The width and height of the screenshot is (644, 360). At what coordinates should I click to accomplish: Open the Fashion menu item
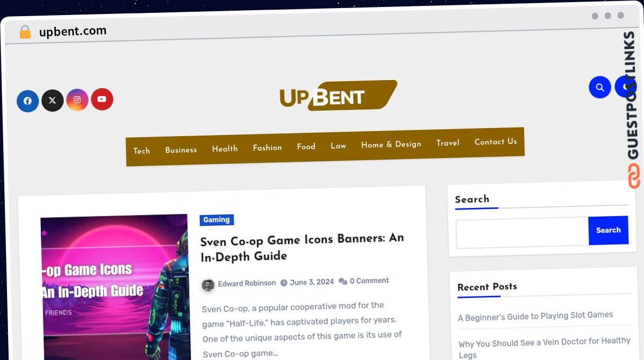[267, 148]
